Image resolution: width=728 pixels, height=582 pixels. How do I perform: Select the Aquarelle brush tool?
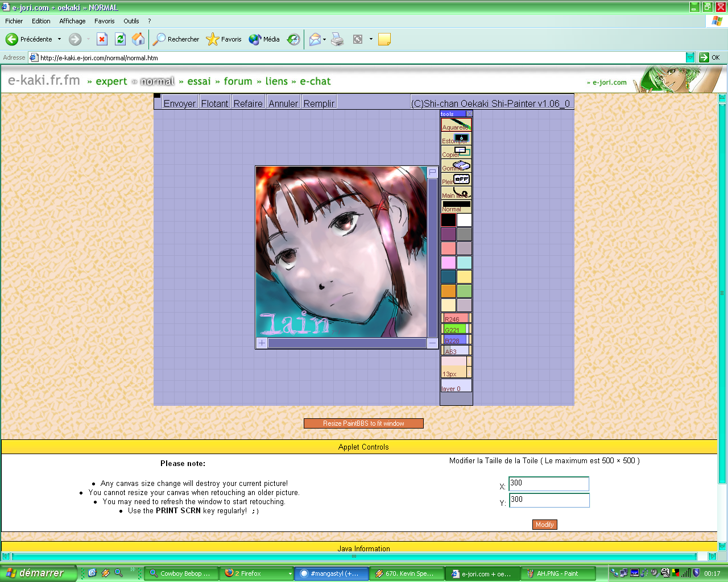(456, 124)
